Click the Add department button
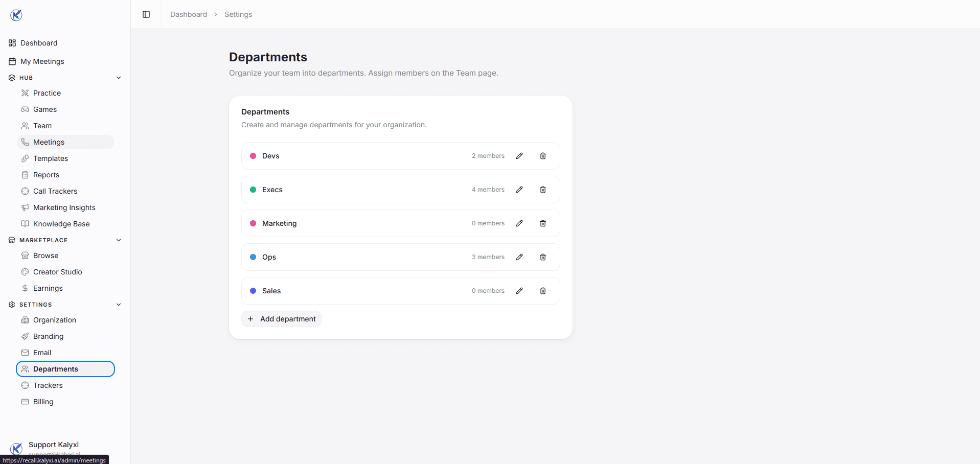 [x=282, y=319]
